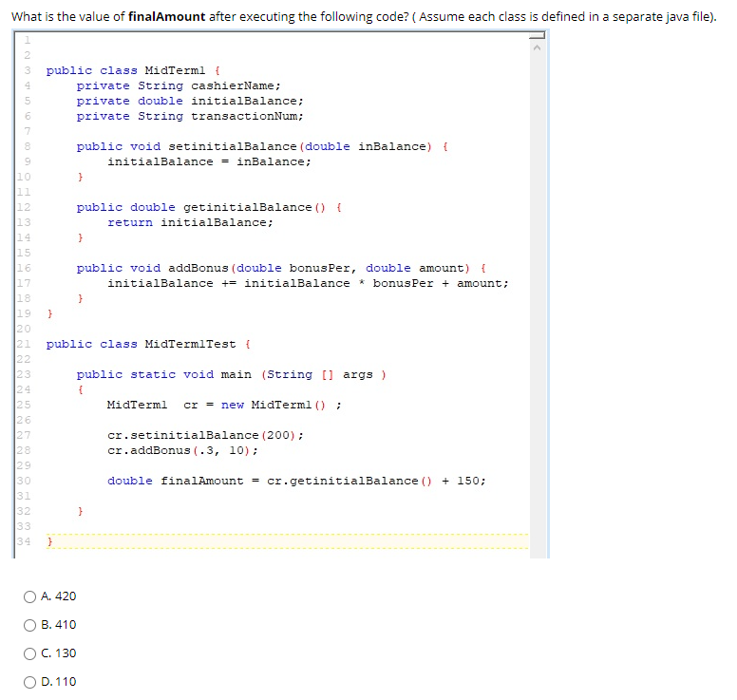Click the setinitialBalance method declaration line
Viewport: 737px width, 700px height.
[x=262, y=146]
